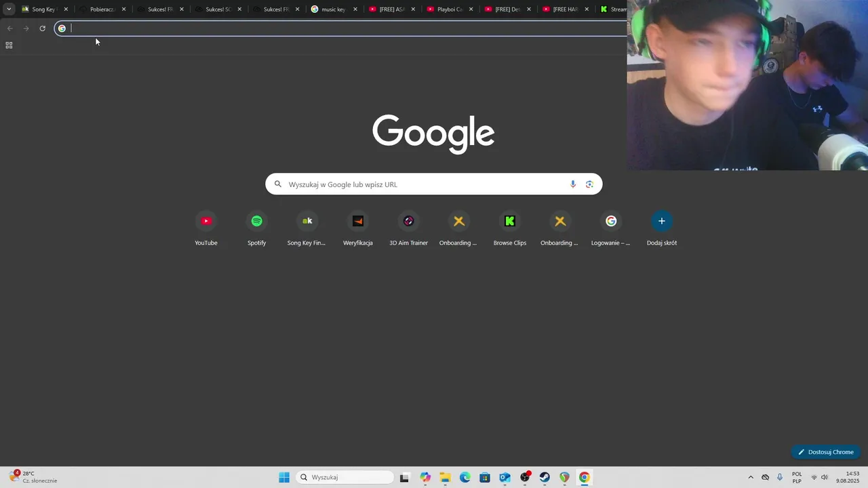Screen dimensions: 868x488
Task: Click the microphone tray icon
Action: click(x=780, y=477)
